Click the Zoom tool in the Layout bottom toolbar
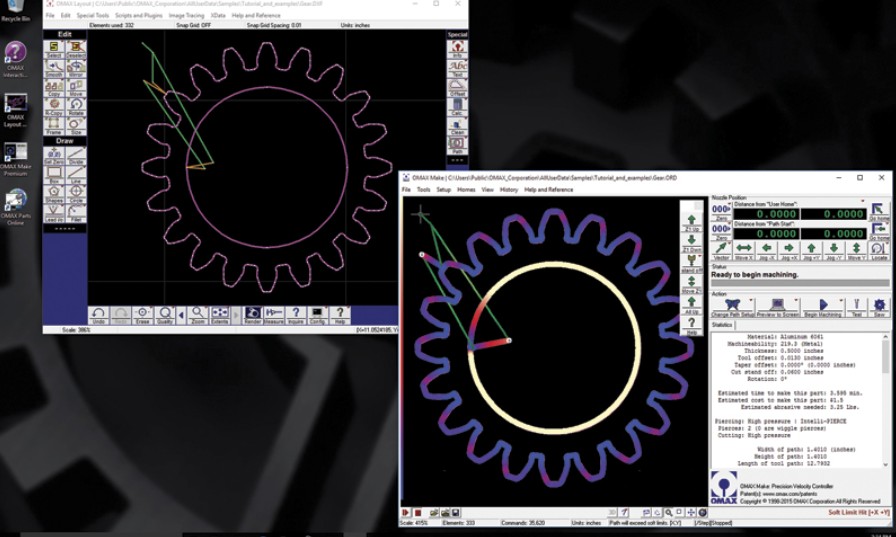 point(198,315)
